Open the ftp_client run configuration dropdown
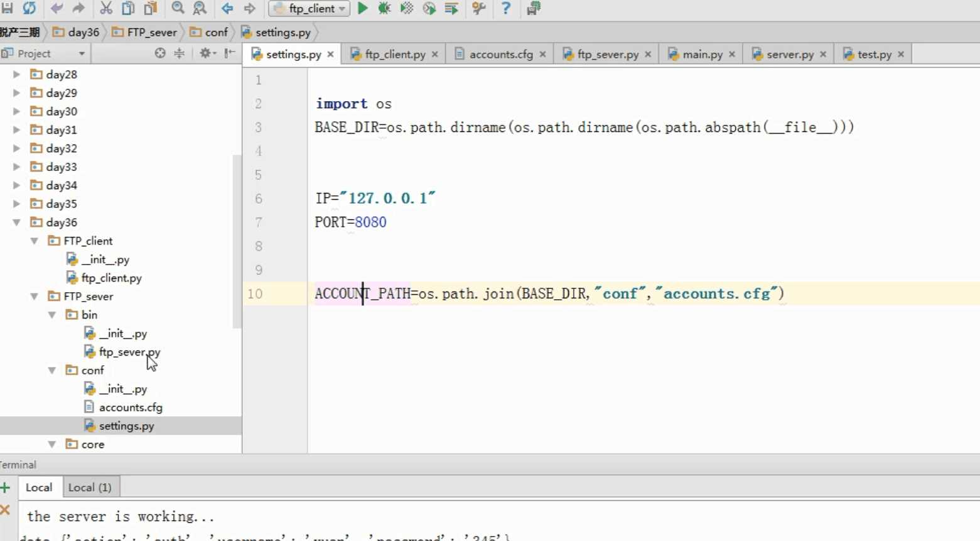Image resolution: width=980 pixels, height=541 pixels. tap(310, 8)
